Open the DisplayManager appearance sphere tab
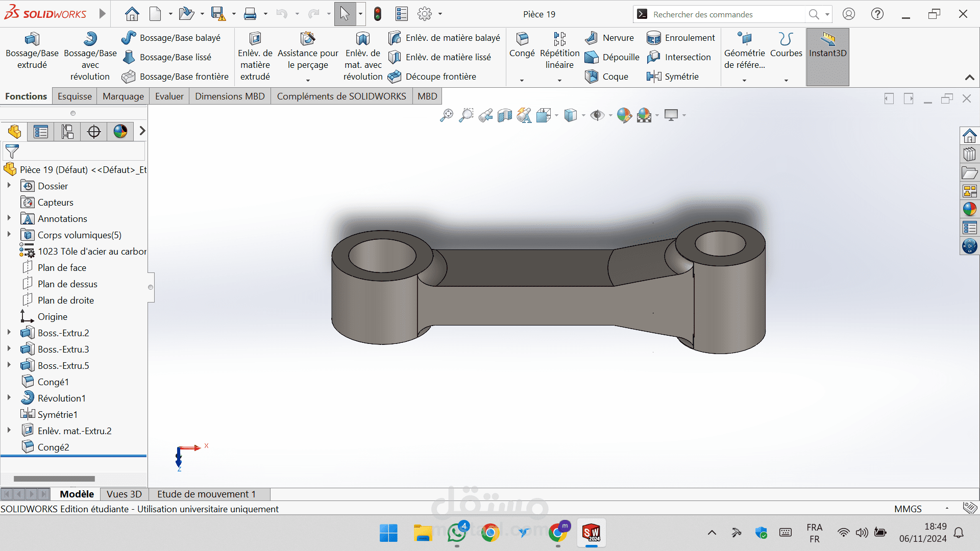 click(x=120, y=132)
